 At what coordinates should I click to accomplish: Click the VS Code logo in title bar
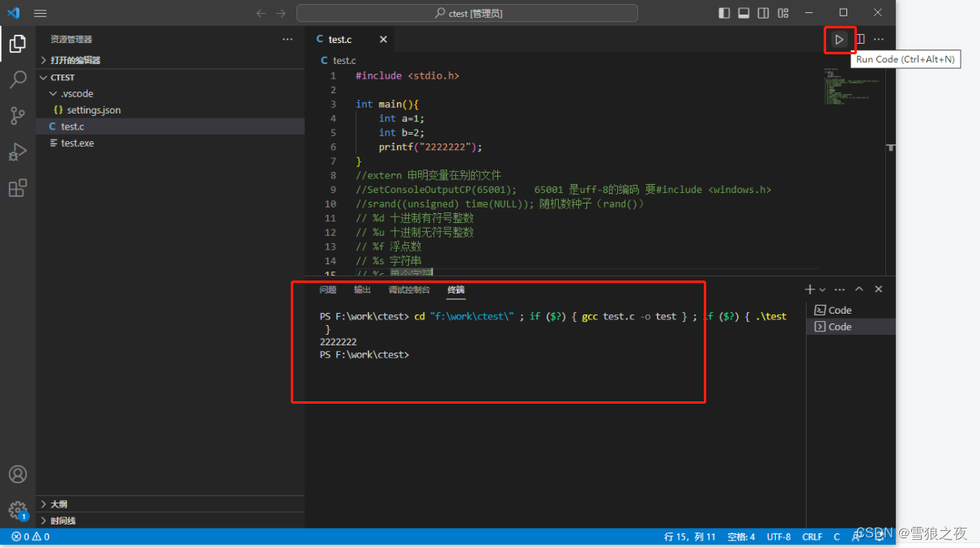(x=14, y=13)
